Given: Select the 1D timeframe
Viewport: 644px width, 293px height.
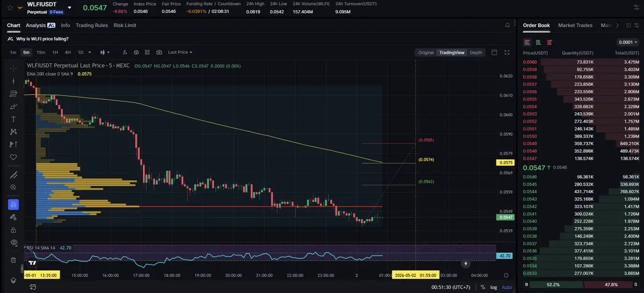Looking at the screenshot, I should point(80,52).
